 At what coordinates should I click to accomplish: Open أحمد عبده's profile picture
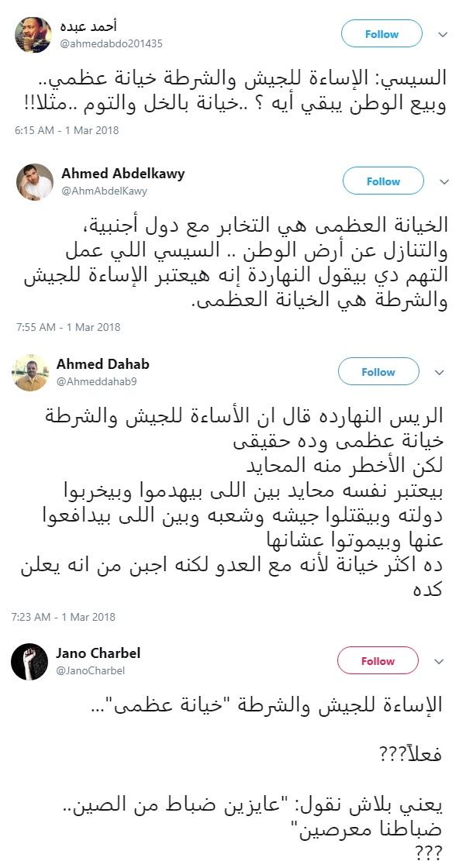coord(34,34)
